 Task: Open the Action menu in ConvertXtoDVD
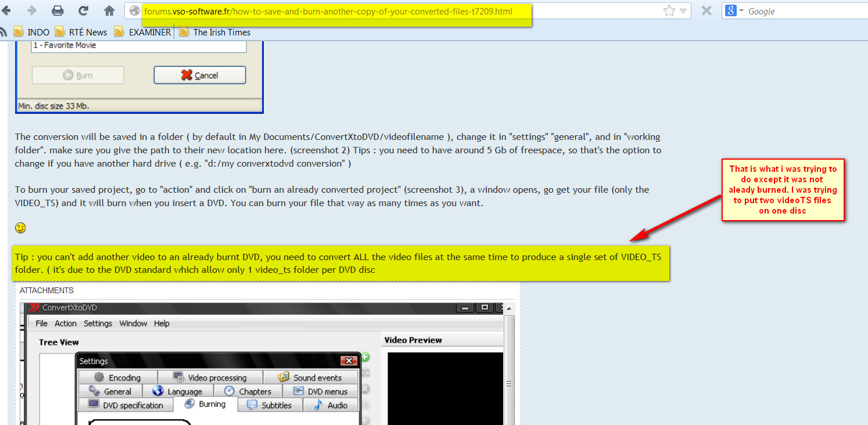click(66, 323)
